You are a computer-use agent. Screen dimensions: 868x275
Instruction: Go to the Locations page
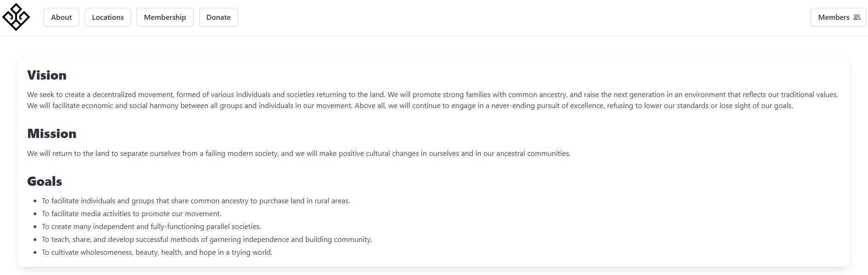point(108,17)
